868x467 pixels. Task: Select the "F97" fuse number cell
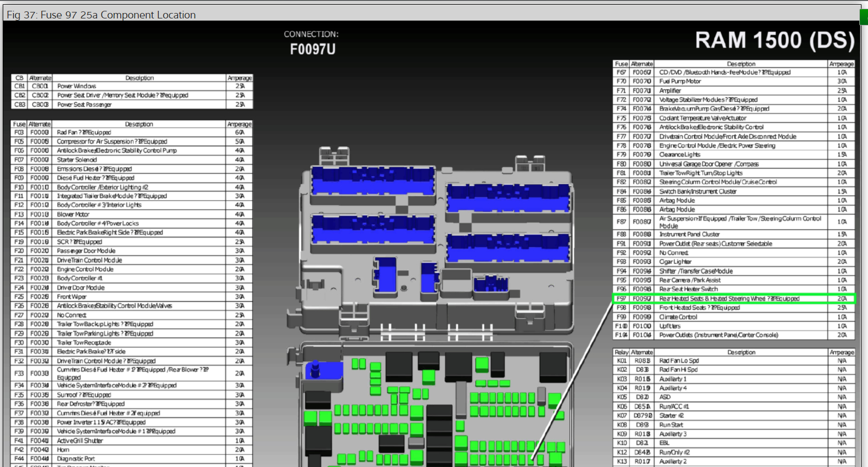coord(621,299)
